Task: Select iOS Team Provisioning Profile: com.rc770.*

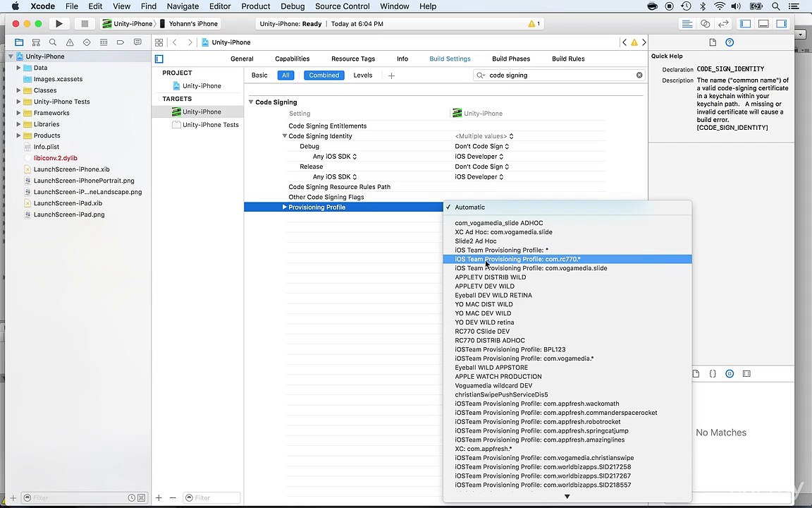Action: (x=567, y=259)
